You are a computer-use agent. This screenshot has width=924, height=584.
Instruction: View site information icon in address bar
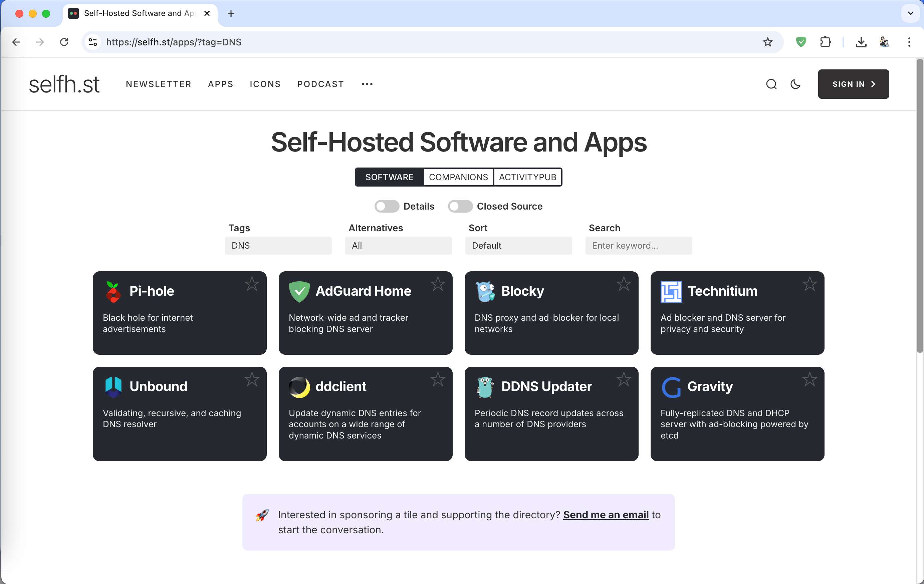pos(92,42)
